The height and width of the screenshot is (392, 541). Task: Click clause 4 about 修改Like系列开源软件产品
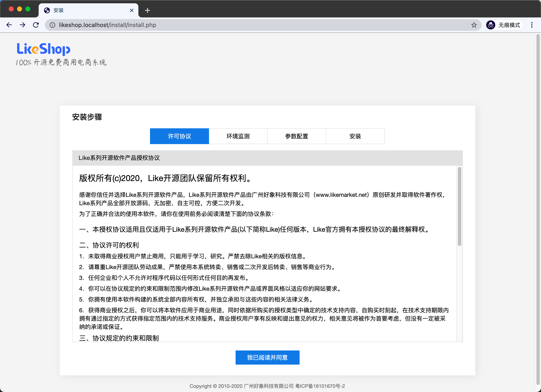211,289
